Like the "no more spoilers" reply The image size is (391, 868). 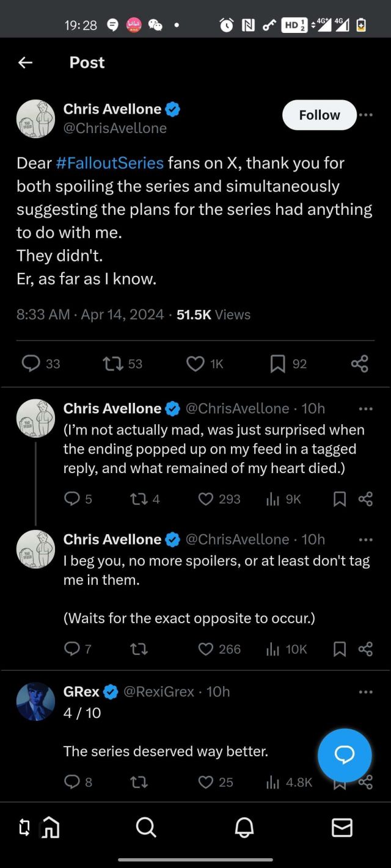(x=206, y=649)
